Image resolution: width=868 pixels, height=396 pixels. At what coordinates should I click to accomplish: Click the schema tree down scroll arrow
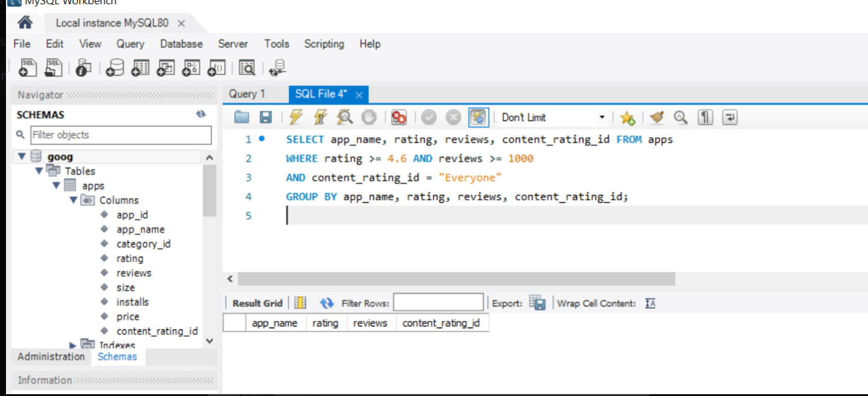(209, 340)
